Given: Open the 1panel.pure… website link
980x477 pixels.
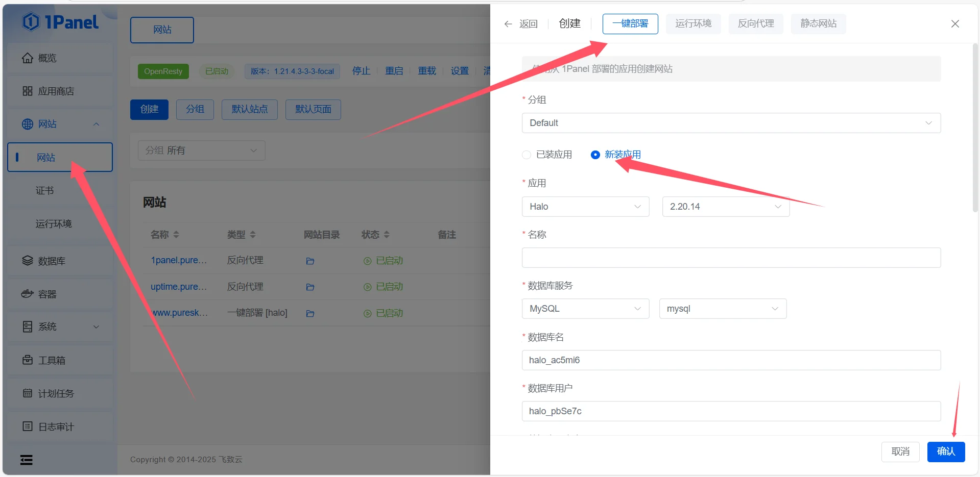Looking at the screenshot, I should 179,260.
